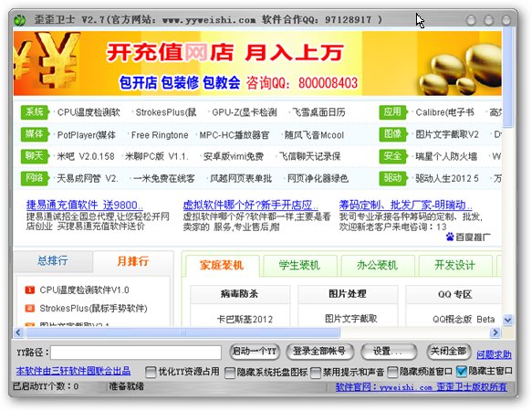
Task: Select the 月排行 tab
Action: 133,261
